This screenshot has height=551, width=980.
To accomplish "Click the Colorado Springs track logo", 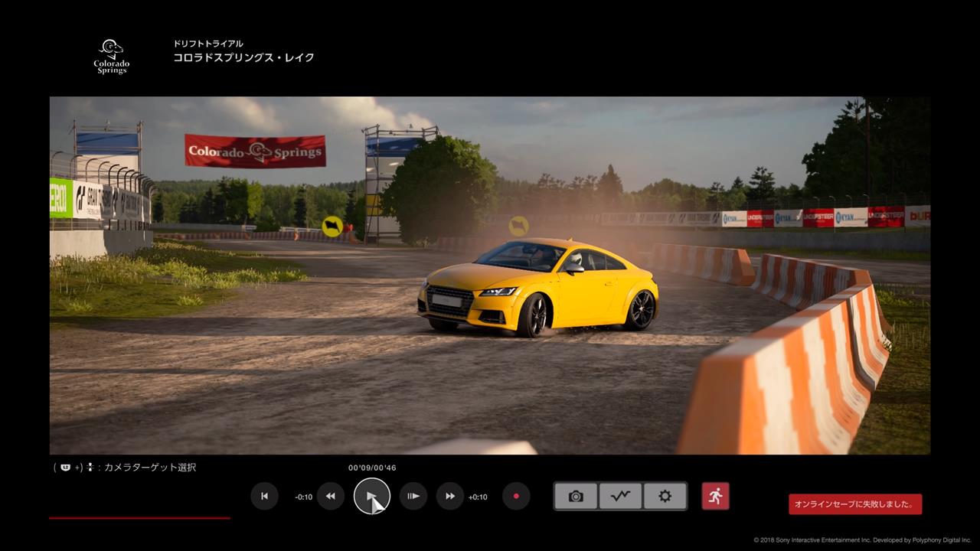I will click(x=112, y=57).
